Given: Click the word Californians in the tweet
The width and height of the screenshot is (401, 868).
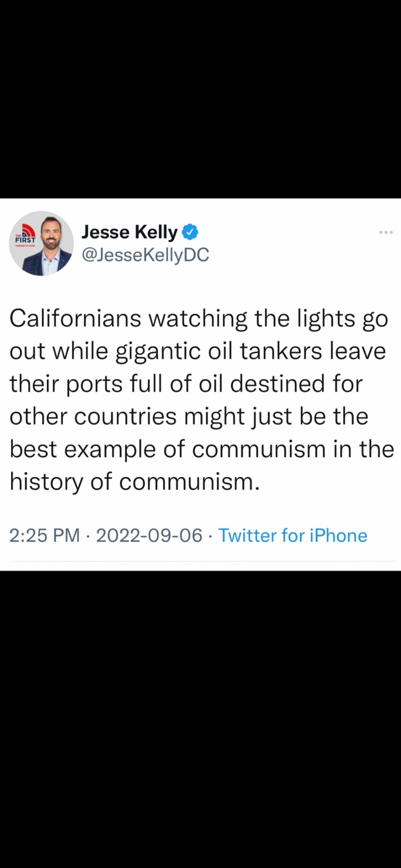Looking at the screenshot, I should [x=75, y=318].
